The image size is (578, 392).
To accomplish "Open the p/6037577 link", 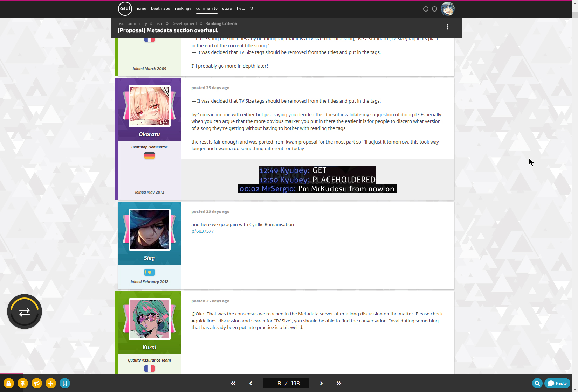I will tap(202, 231).
